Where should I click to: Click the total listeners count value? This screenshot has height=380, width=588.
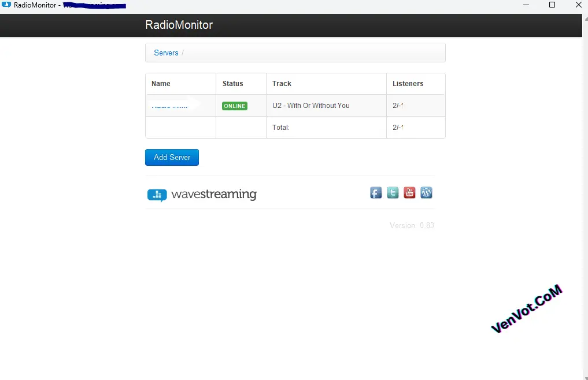pos(398,128)
